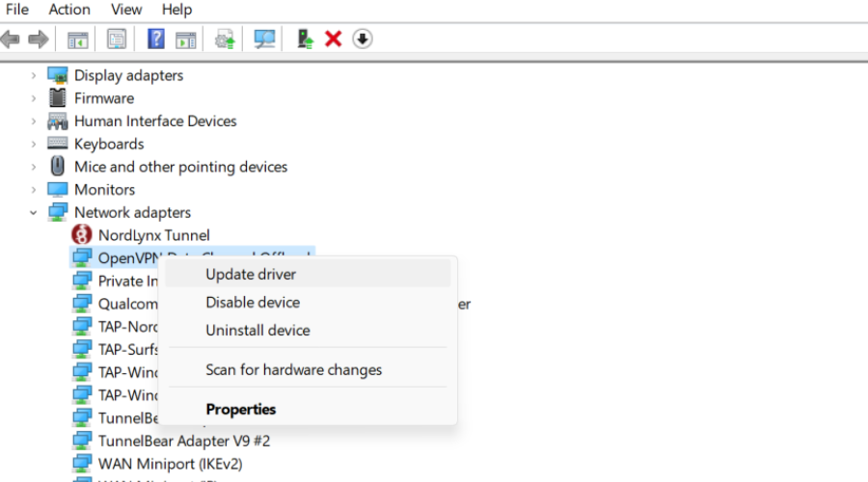The image size is (868, 482).
Task: Click the gear-page update driver toolbar icon
Action: coord(225,39)
